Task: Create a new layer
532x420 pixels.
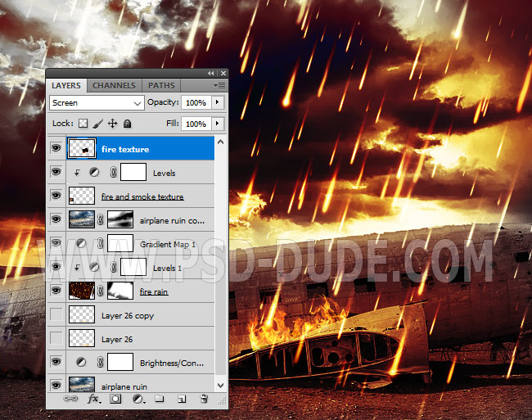Action: pos(182,399)
